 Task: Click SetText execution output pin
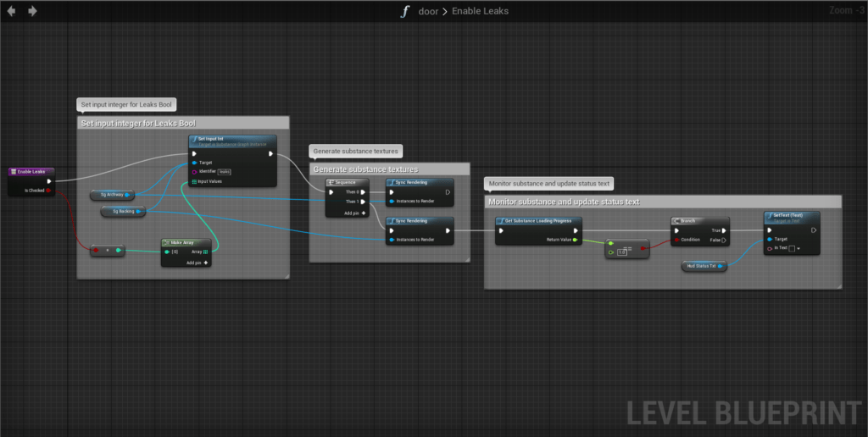813,230
